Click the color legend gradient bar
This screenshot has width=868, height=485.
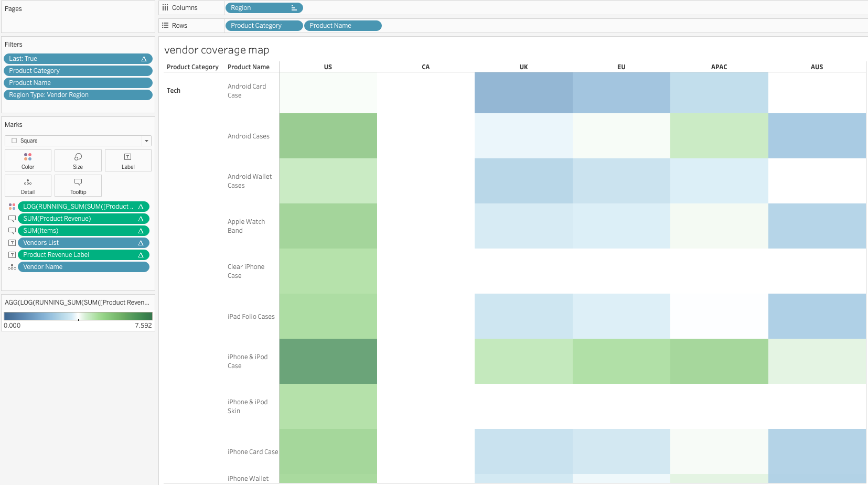(x=78, y=316)
